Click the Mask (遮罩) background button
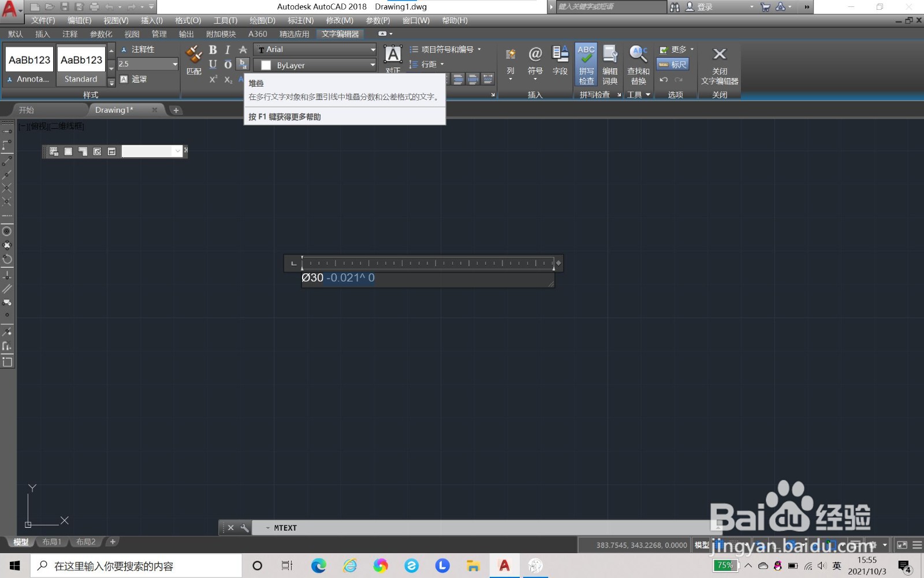 pos(133,79)
